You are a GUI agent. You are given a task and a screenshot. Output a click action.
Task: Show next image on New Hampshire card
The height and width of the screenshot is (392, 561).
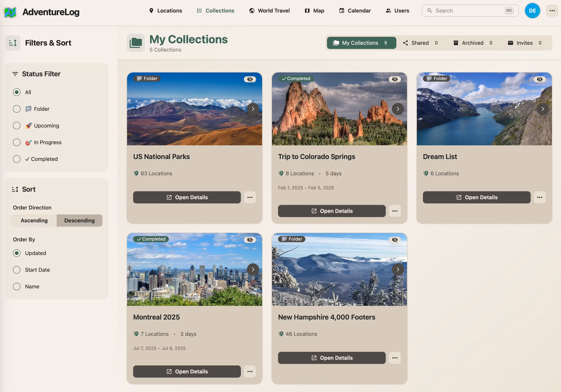pyautogui.click(x=398, y=269)
